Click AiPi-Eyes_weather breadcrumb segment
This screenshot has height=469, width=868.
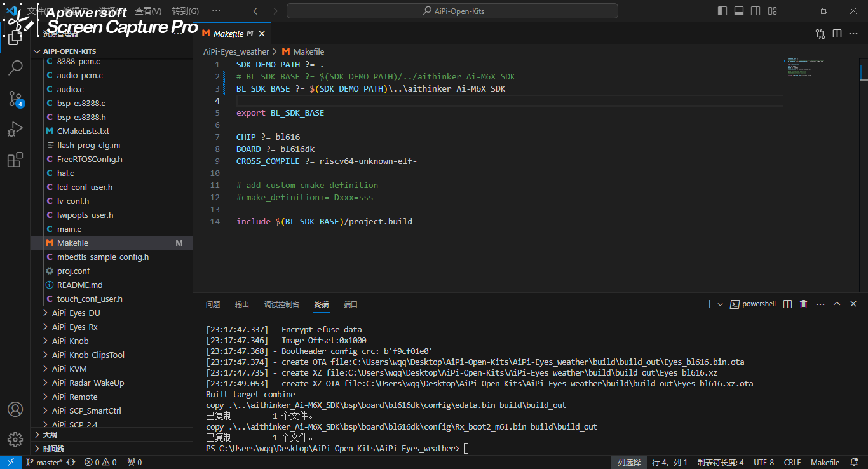(236, 51)
